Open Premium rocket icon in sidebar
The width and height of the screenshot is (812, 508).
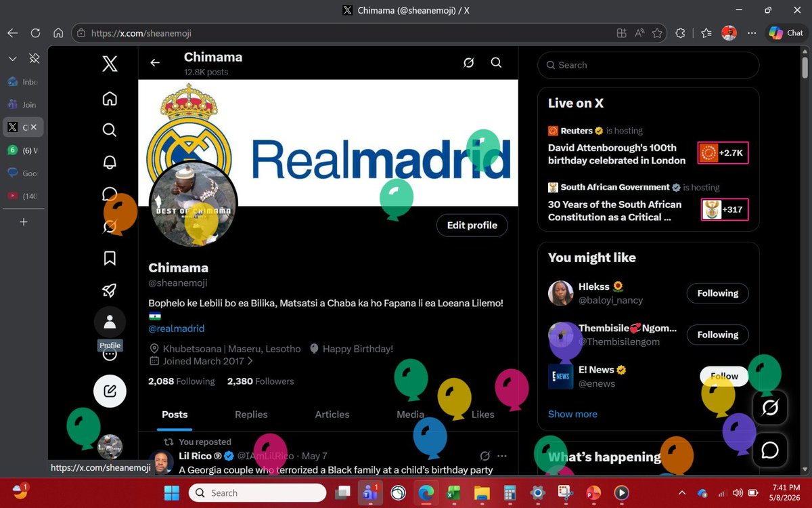pos(110,290)
